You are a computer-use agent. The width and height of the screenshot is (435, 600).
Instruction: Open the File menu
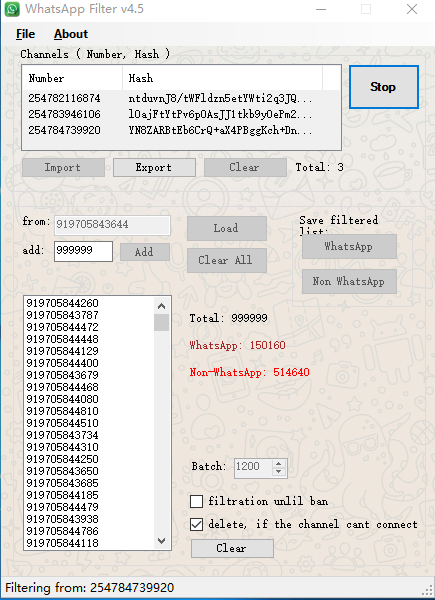25,34
